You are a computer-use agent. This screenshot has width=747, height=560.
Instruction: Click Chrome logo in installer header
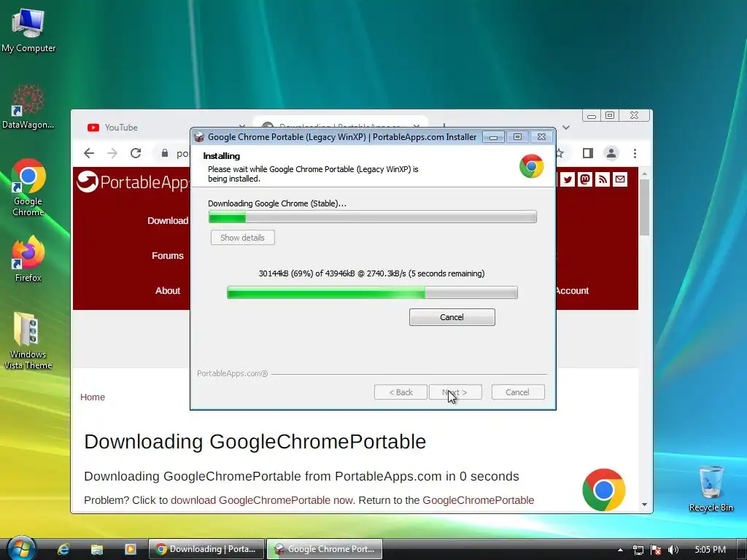532,166
